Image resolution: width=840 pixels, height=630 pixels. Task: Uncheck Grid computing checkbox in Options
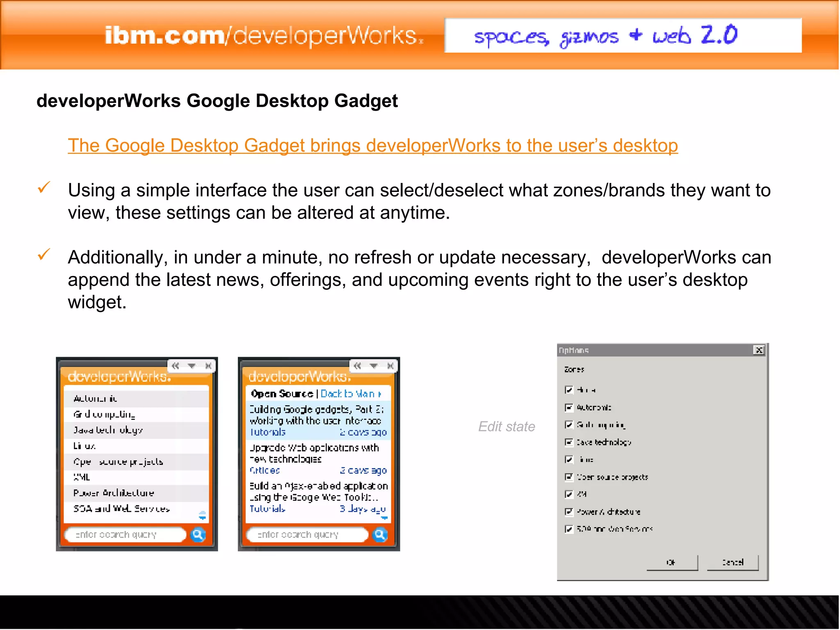click(568, 425)
